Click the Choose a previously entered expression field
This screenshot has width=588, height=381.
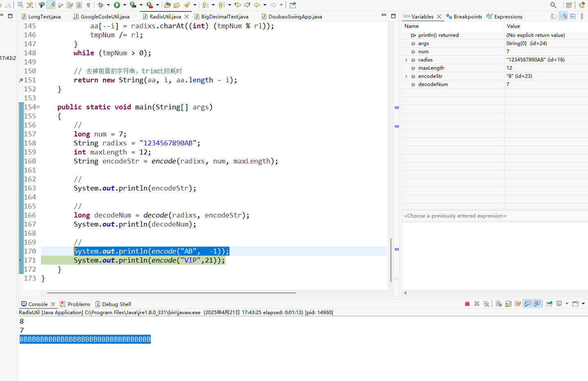pyautogui.click(x=455, y=215)
